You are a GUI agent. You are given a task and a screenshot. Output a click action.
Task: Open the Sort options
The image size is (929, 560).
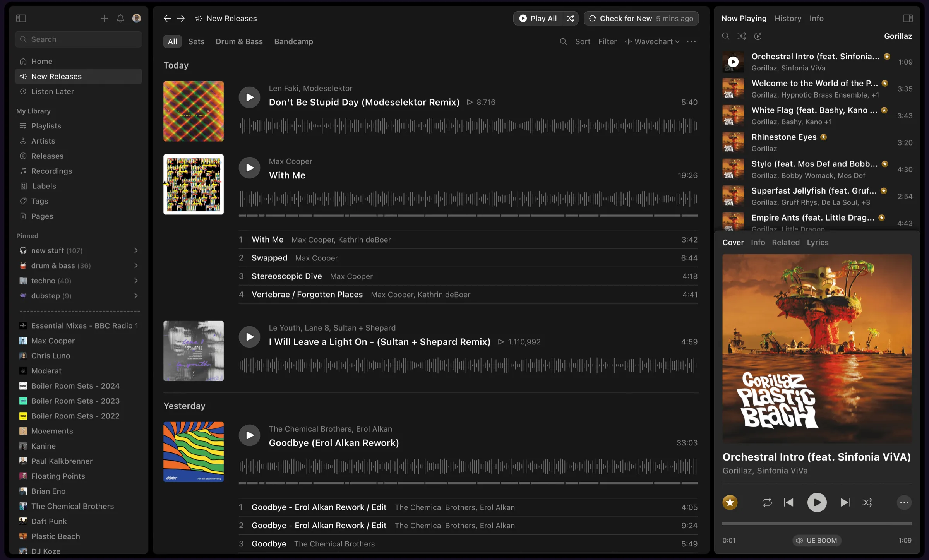[x=583, y=41]
